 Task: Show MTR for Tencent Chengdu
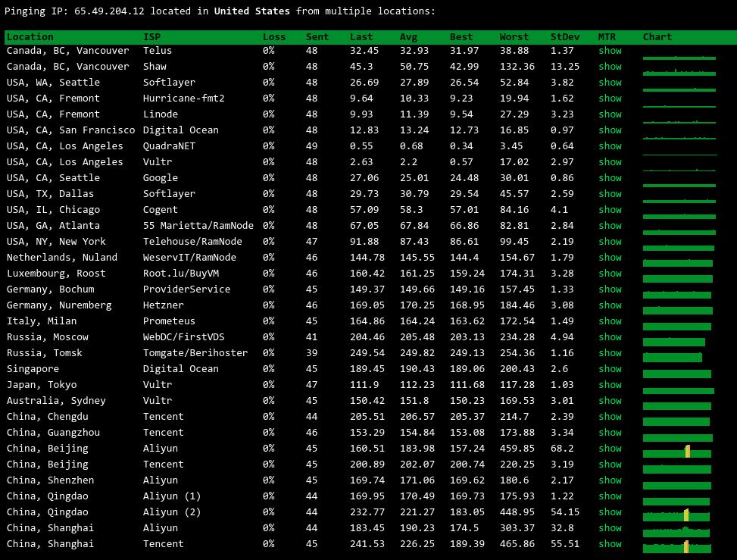(x=610, y=417)
